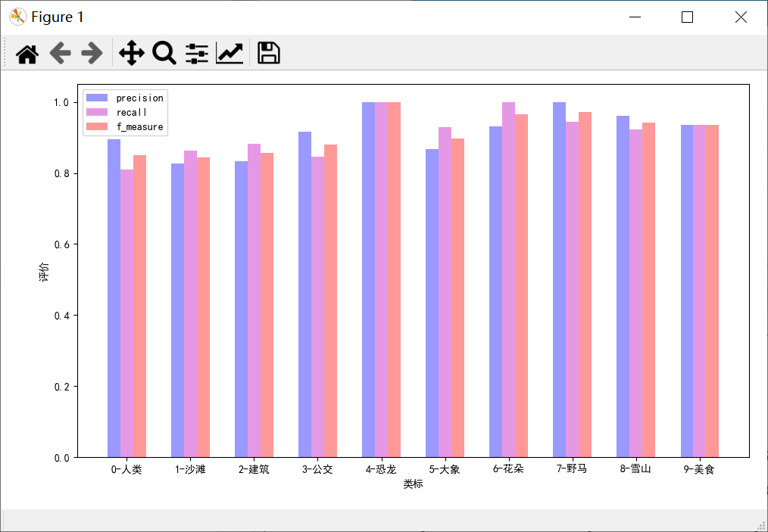Image resolution: width=768 pixels, height=532 pixels.
Task: Reset the view with the Home icon
Action: point(27,53)
